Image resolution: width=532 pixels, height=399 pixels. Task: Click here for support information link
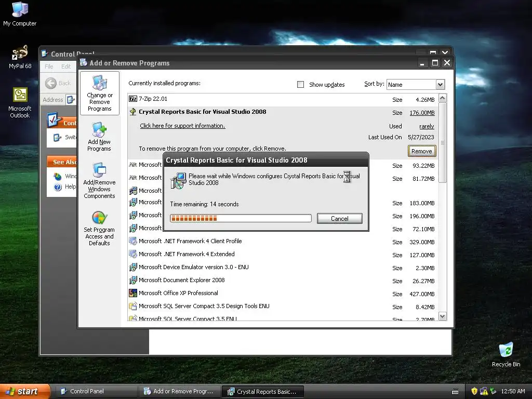coord(182,126)
